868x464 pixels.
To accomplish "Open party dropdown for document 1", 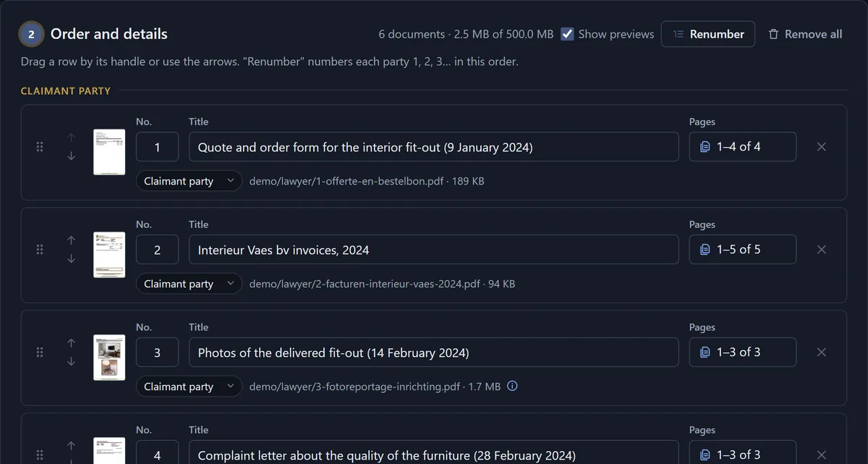I will click(x=189, y=181).
